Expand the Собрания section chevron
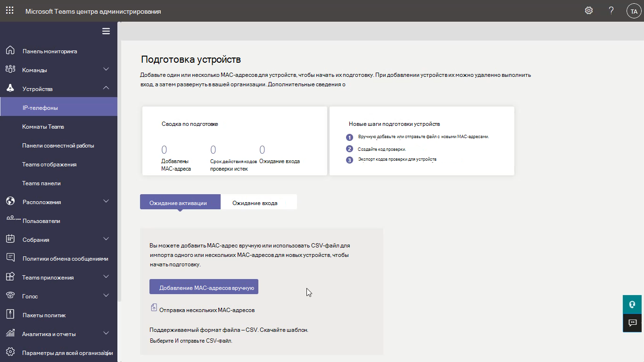 [106, 239]
